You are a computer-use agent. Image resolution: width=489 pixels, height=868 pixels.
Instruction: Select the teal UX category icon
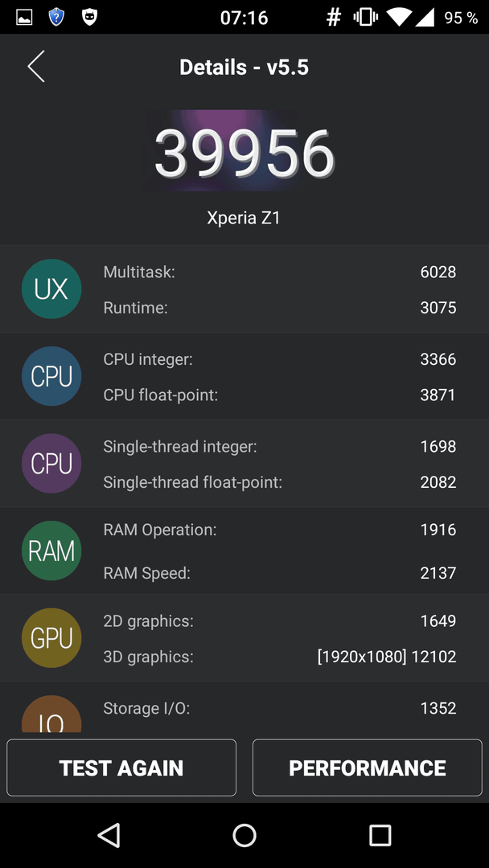(51, 289)
